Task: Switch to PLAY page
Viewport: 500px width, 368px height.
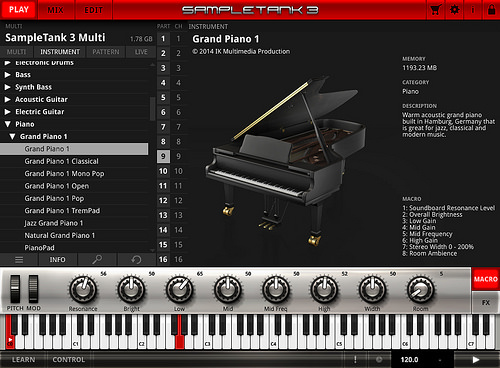Action: [19, 10]
